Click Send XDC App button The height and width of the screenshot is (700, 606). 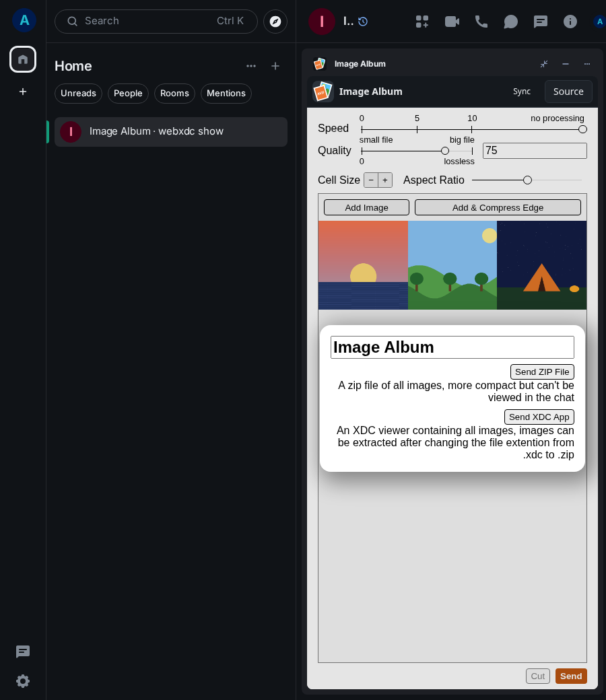[539, 417]
